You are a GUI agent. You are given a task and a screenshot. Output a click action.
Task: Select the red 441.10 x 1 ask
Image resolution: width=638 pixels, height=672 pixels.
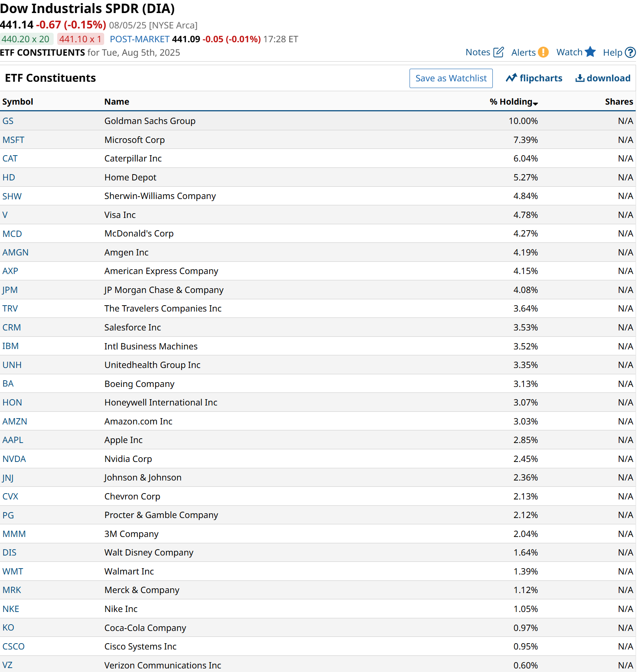80,39
